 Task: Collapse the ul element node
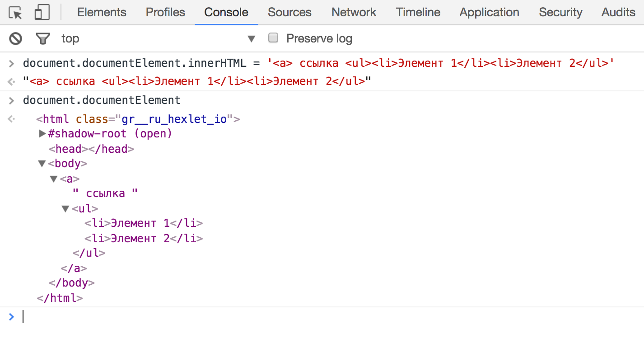(x=65, y=208)
